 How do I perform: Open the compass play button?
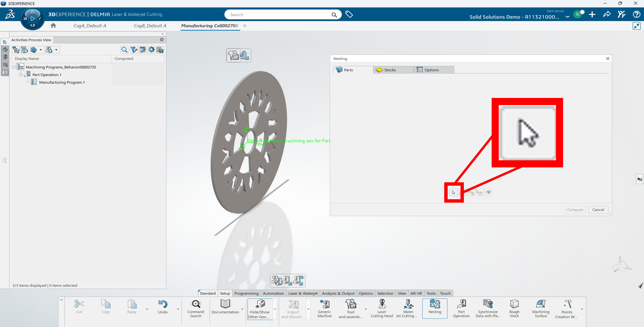coord(33,19)
